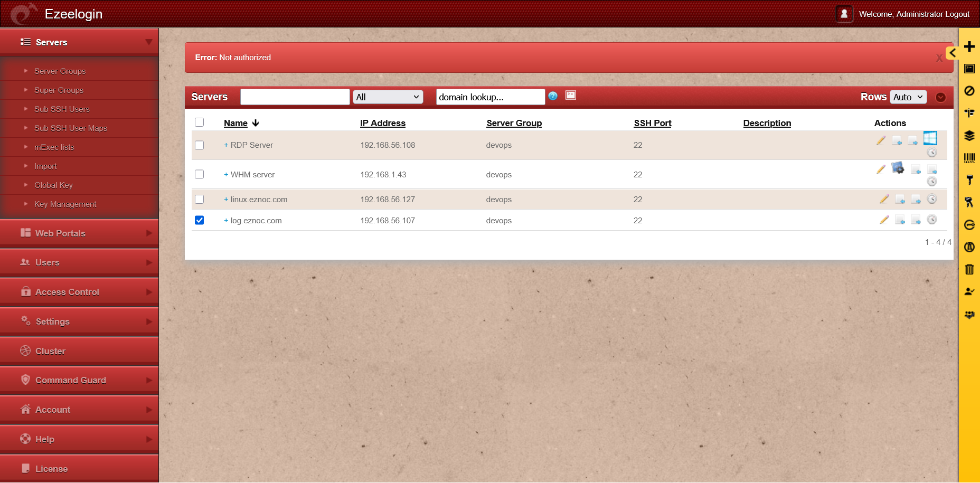Expand the linux.eznoc.com row details

pyautogui.click(x=226, y=200)
